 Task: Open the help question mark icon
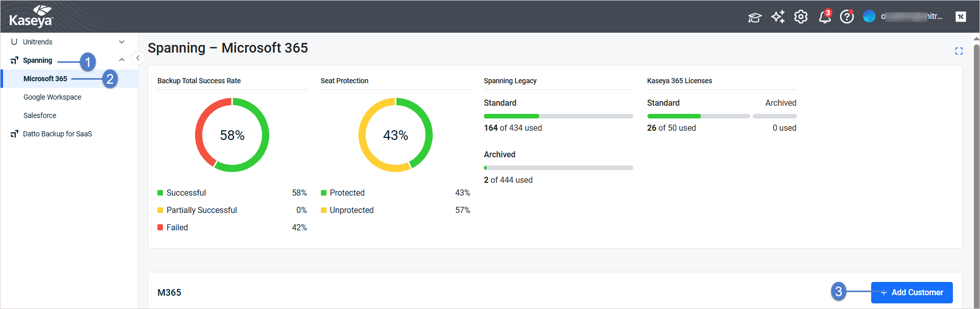point(847,17)
